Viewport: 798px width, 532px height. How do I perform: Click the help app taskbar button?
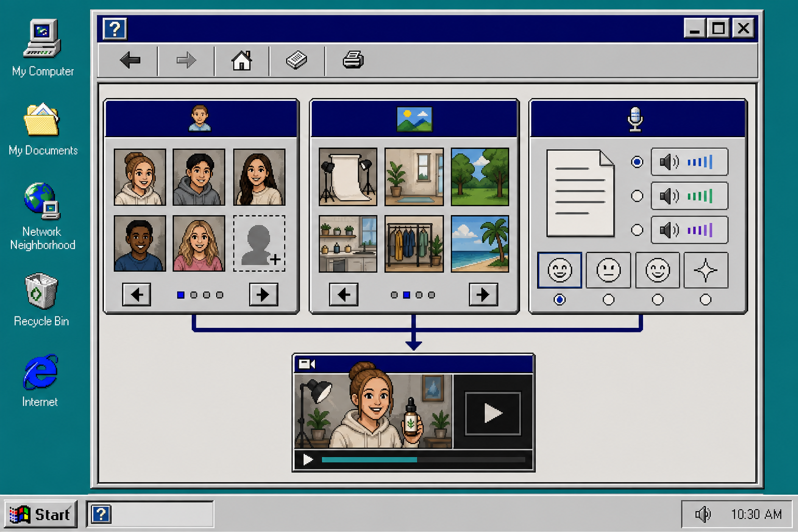pos(150,514)
